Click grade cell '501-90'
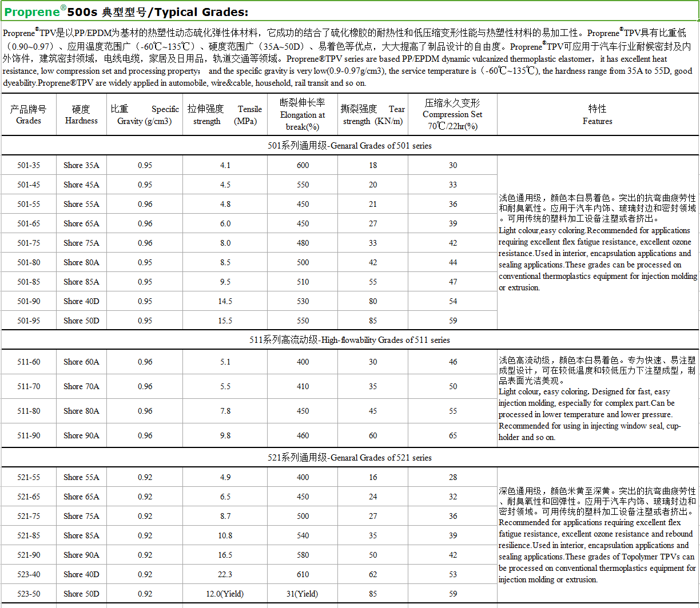The image size is (700, 608). 29,301
